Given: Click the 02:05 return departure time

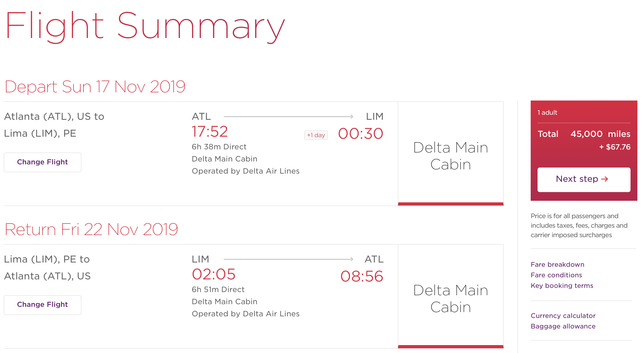Looking at the screenshot, I should [213, 274].
